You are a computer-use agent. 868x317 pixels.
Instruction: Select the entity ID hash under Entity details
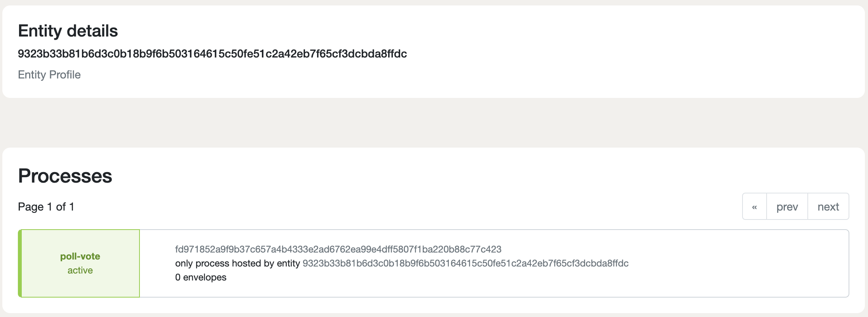213,54
